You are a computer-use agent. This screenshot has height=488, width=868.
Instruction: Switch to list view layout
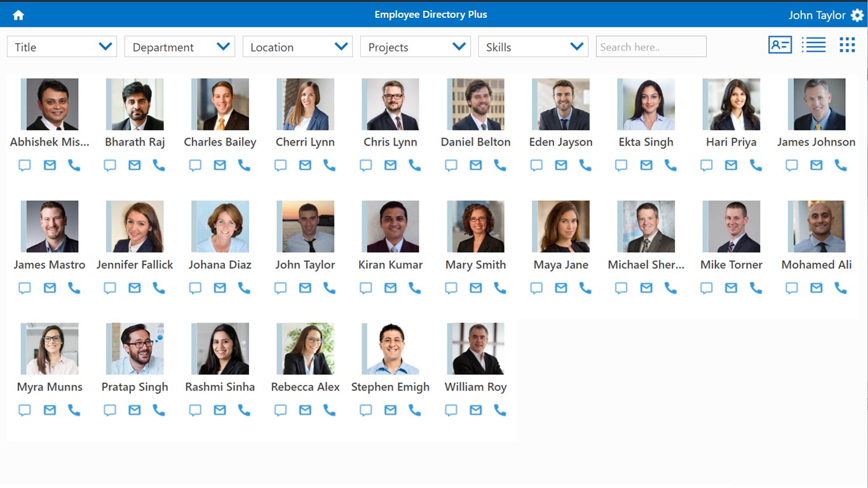click(813, 45)
